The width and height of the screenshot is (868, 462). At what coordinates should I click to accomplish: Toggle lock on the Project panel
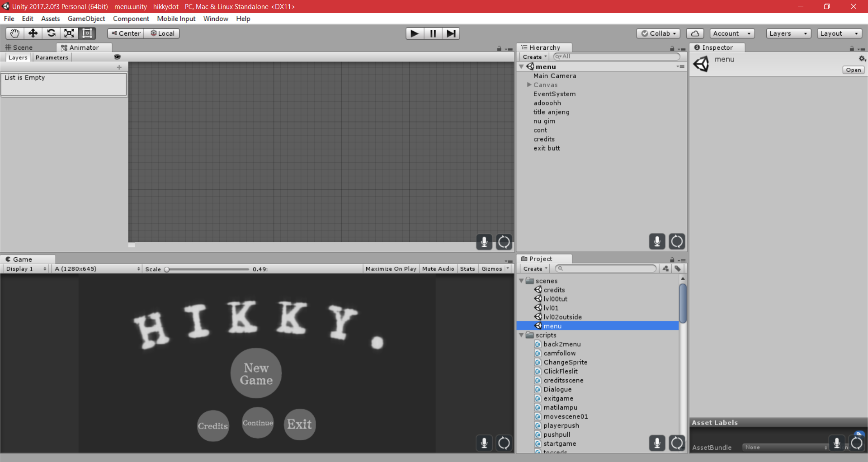point(672,260)
